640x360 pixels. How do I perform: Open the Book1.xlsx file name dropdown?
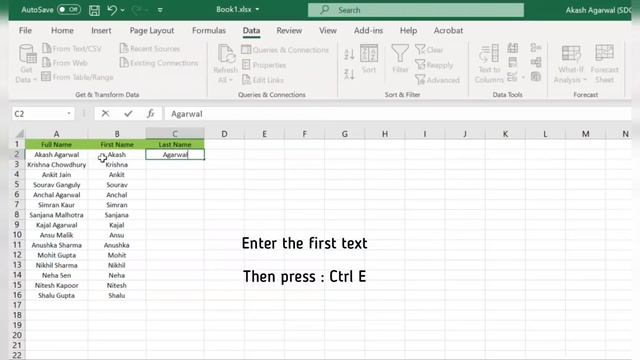click(257, 9)
